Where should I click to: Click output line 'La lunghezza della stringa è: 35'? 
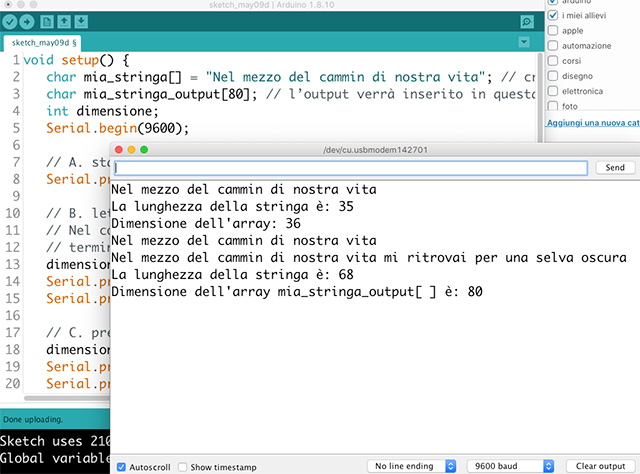(x=232, y=207)
